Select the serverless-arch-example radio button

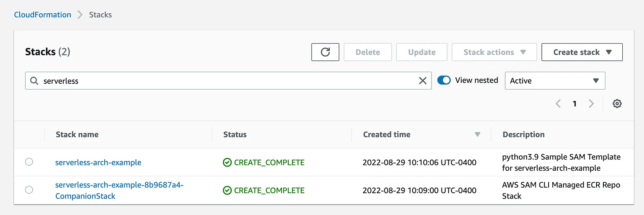(29, 162)
